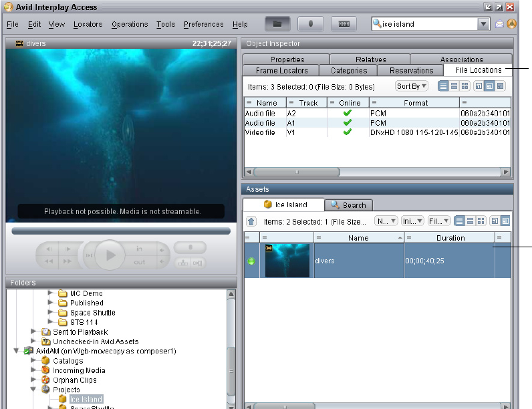Switch Assets pane to list view
Viewport: 532px width, 409px height.
pyautogui.click(x=459, y=221)
